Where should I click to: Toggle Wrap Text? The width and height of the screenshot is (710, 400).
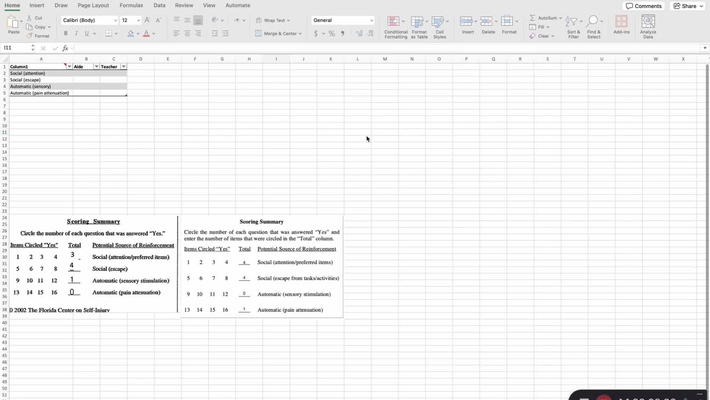pyautogui.click(x=272, y=20)
